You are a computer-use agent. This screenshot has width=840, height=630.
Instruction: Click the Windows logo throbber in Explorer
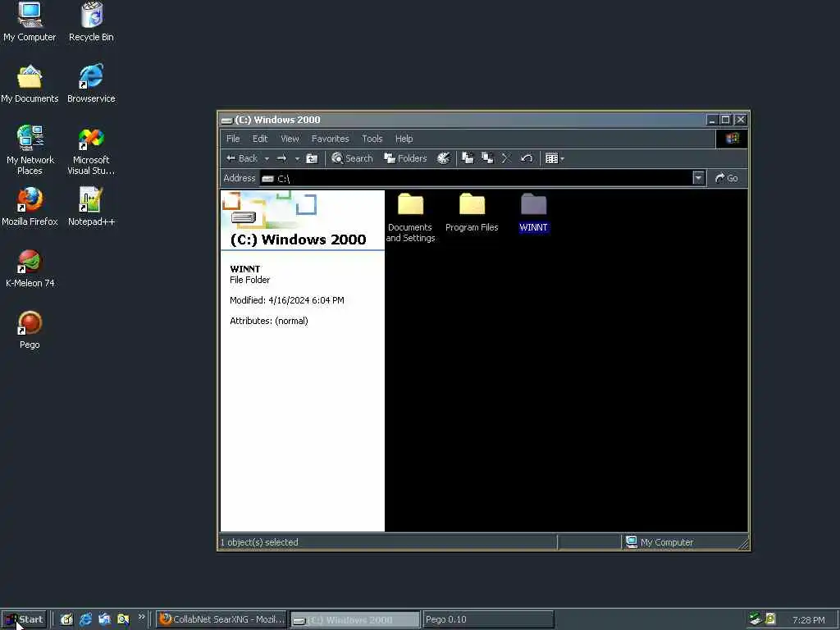(732, 139)
